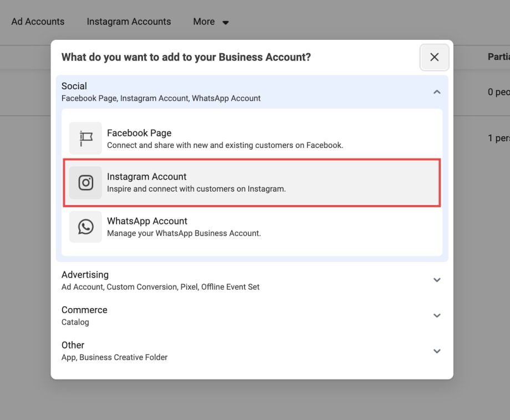The height and width of the screenshot is (420, 510).
Task: Expand the Other section
Action: (x=437, y=351)
